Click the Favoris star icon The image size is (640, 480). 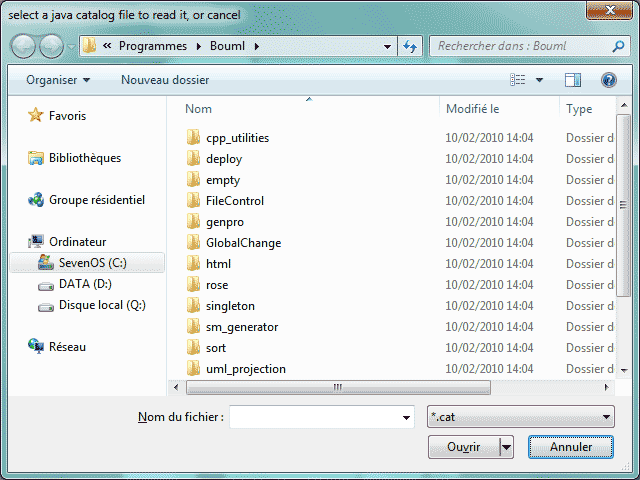[36, 115]
